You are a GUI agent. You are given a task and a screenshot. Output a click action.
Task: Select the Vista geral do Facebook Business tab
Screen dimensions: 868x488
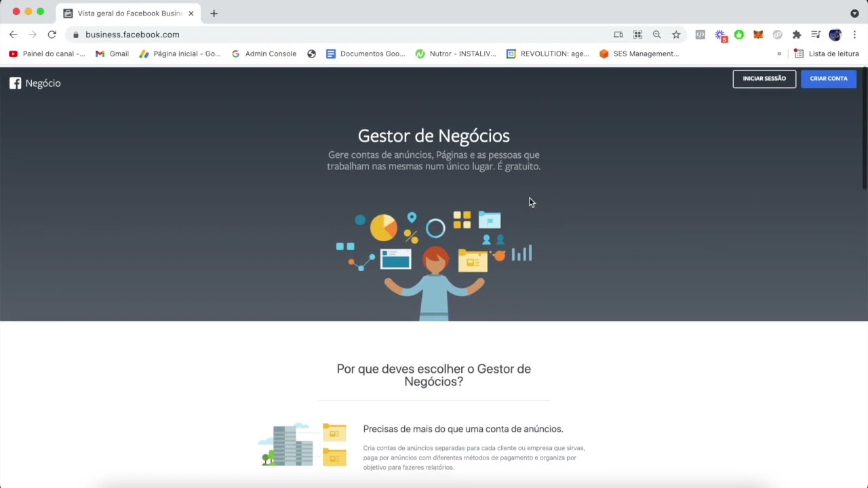(129, 14)
